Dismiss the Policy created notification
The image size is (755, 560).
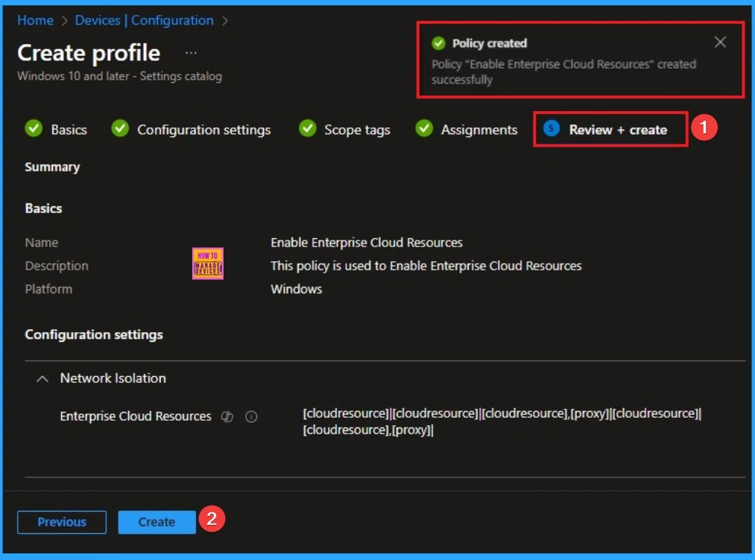point(719,42)
